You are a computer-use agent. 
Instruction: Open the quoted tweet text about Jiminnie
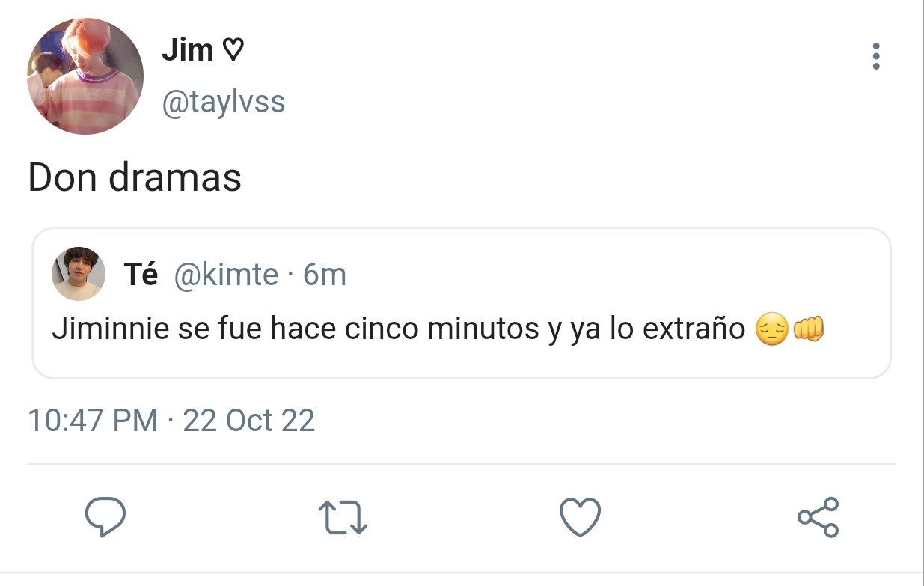click(438, 329)
